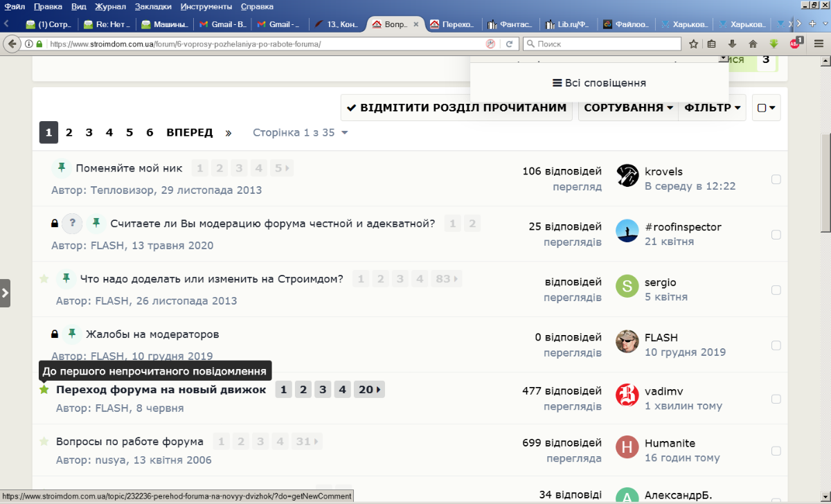Tick checkbox for Поменяйте мой ник topic
Image resolution: width=831 pixels, height=504 pixels.
coord(776,179)
